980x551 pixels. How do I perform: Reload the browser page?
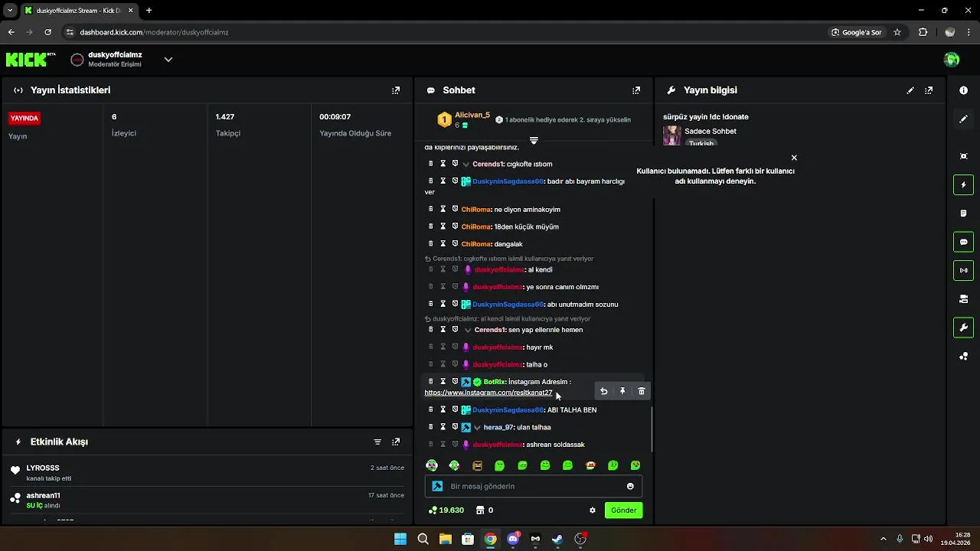(47, 32)
